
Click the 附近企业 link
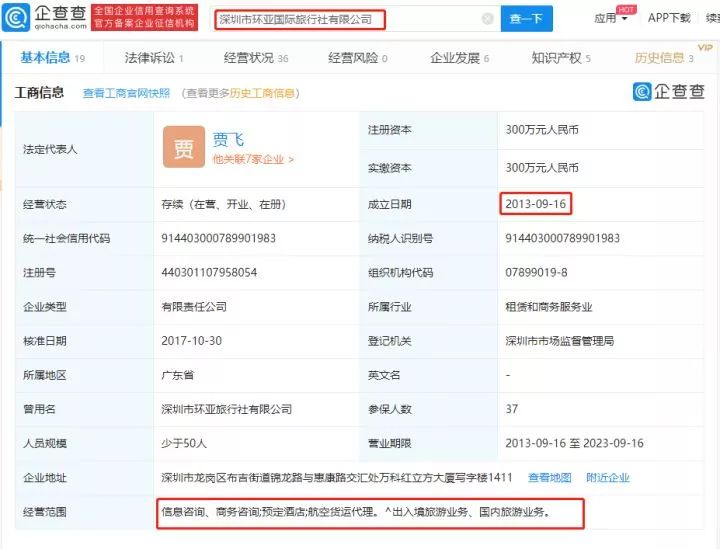[x=608, y=477]
